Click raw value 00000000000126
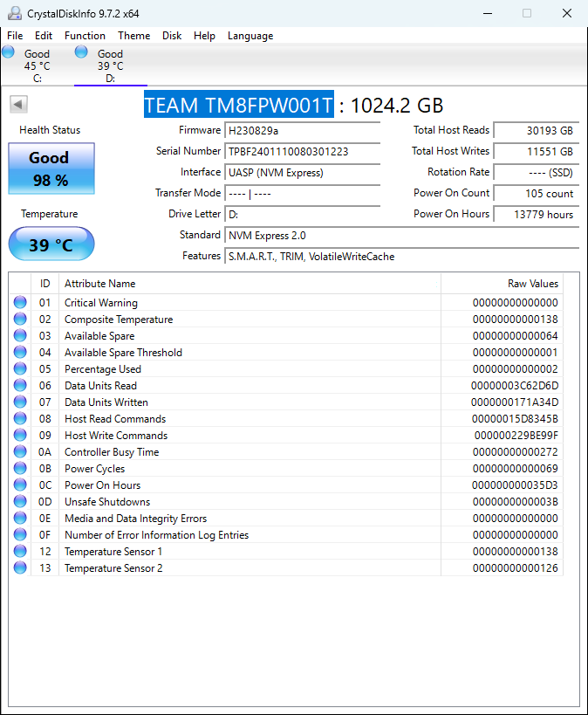The width and height of the screenshot is (588, 715). pyautogui.click(x=515, y=568)
